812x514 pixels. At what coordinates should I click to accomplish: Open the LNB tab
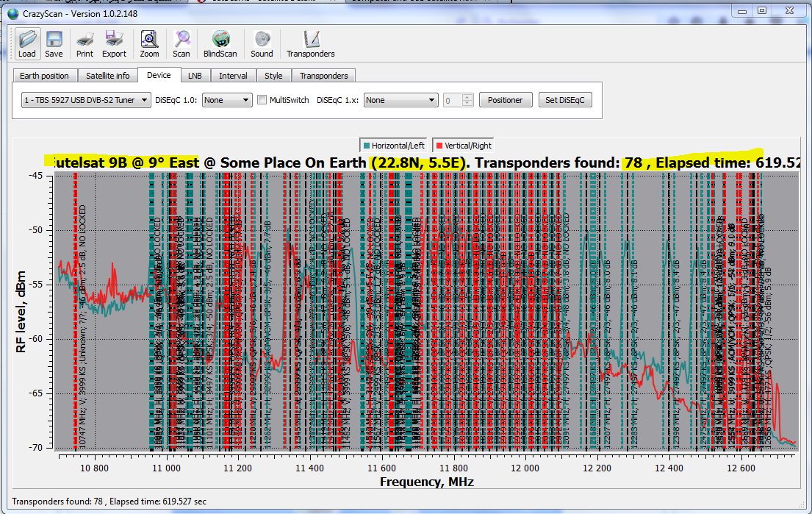click(x=195, y=76)
